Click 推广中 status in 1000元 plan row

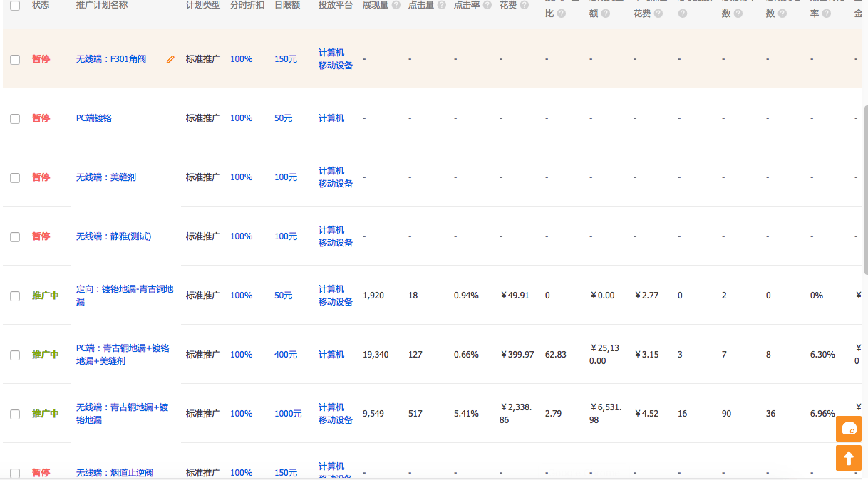pos(46,414)
